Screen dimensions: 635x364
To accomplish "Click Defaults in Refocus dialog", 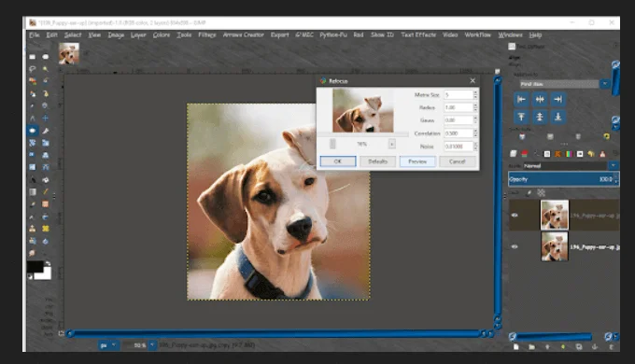I will [x=377, y=161].
